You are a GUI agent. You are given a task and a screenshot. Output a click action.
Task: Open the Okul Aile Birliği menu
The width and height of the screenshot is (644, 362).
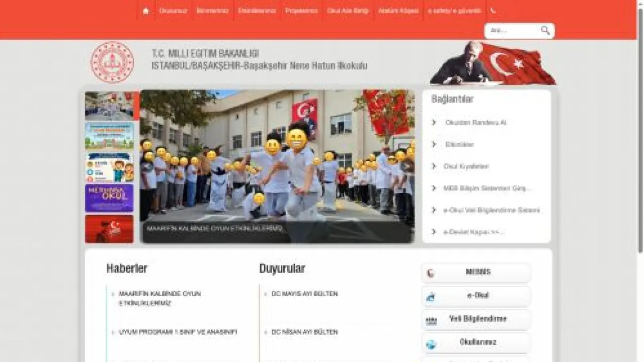click(348, 11)
